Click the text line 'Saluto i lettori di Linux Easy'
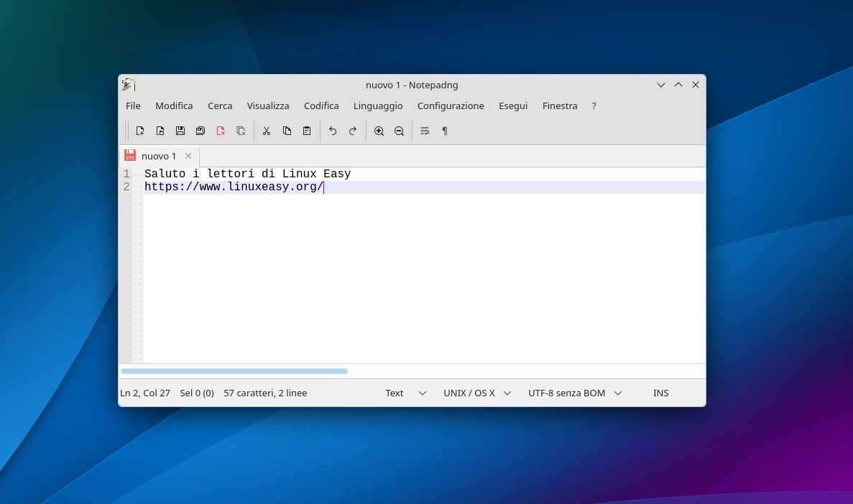This screenshot has width=853, height=504. pyautogui.click(x=247, y=174)
